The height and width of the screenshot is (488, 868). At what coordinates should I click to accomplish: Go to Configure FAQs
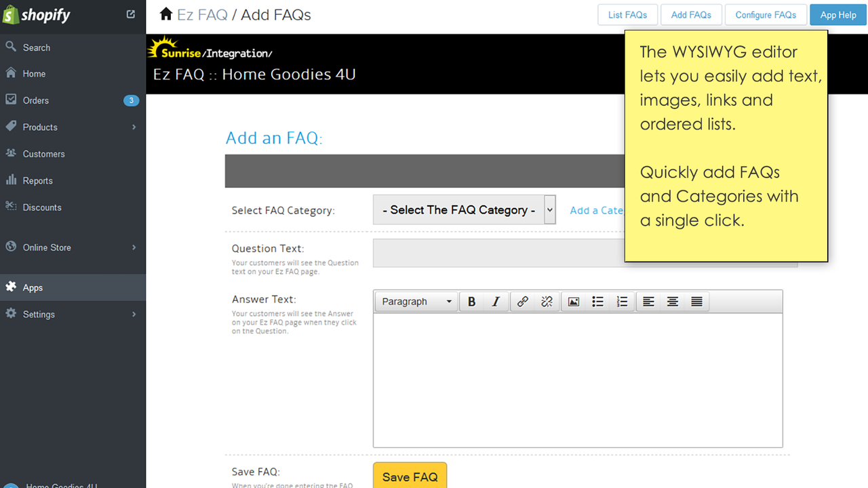click(x=766, y=14)
